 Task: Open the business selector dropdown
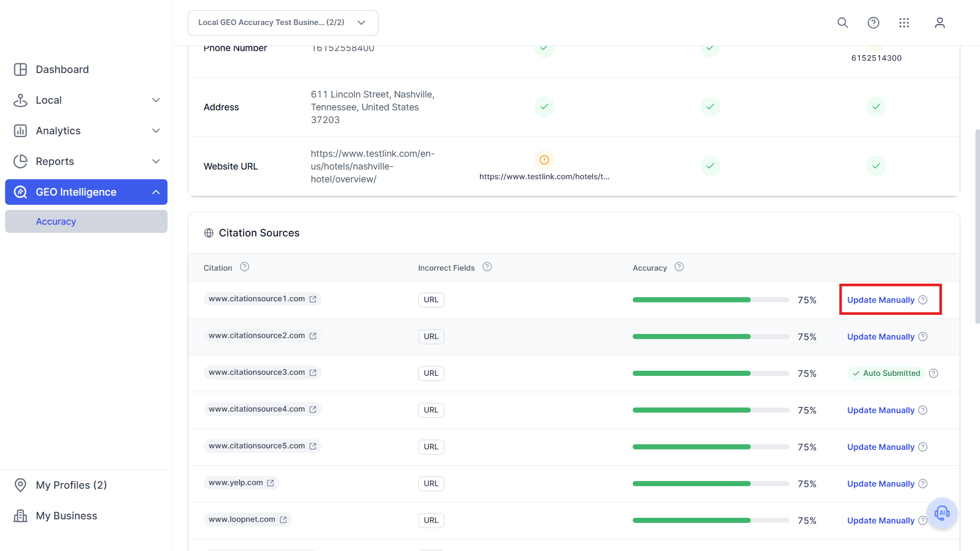pos(283,23)
